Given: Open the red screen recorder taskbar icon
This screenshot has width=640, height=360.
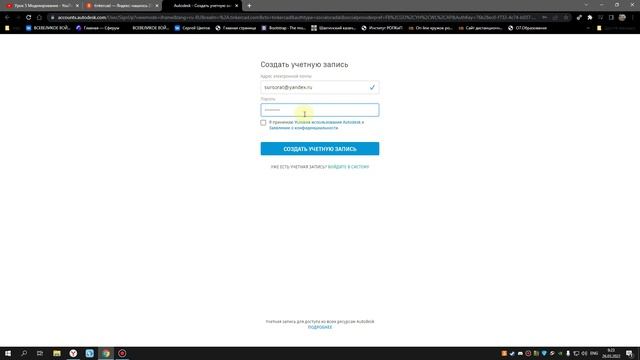Looking at the screenshot, I should point(122,353).
